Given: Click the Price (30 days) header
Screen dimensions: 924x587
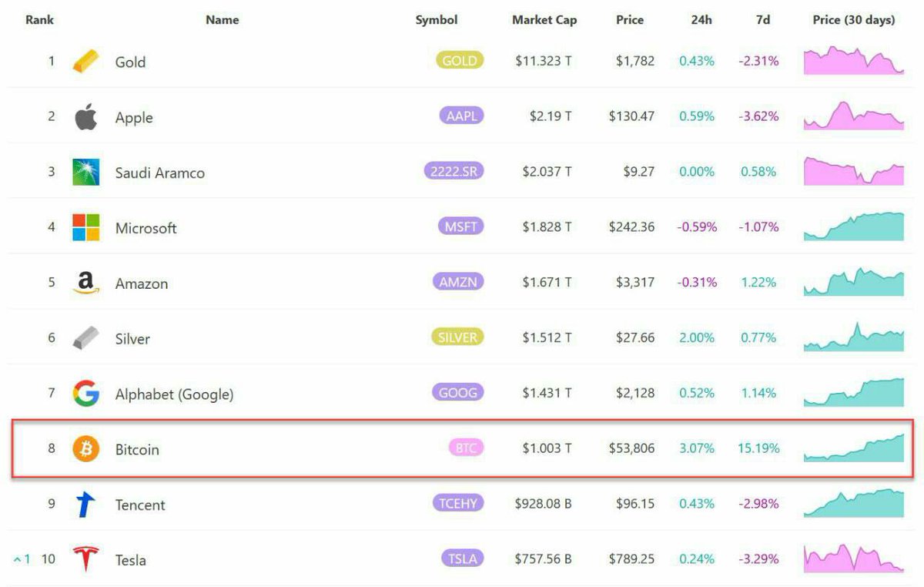Looking at the screenshot, I should pos(854,20).
